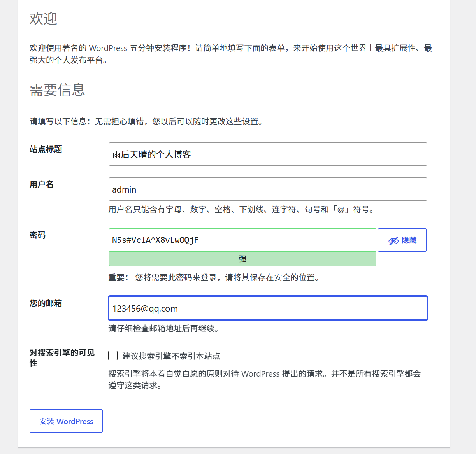Click the 站点标题 field label
The height and width of the screenshot is (454, 476).
(46, 149)
